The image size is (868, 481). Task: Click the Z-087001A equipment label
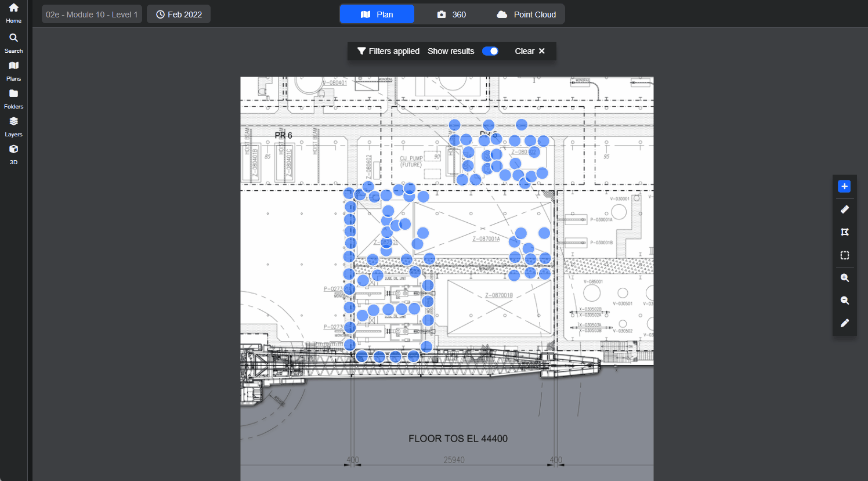coord(486,238)
